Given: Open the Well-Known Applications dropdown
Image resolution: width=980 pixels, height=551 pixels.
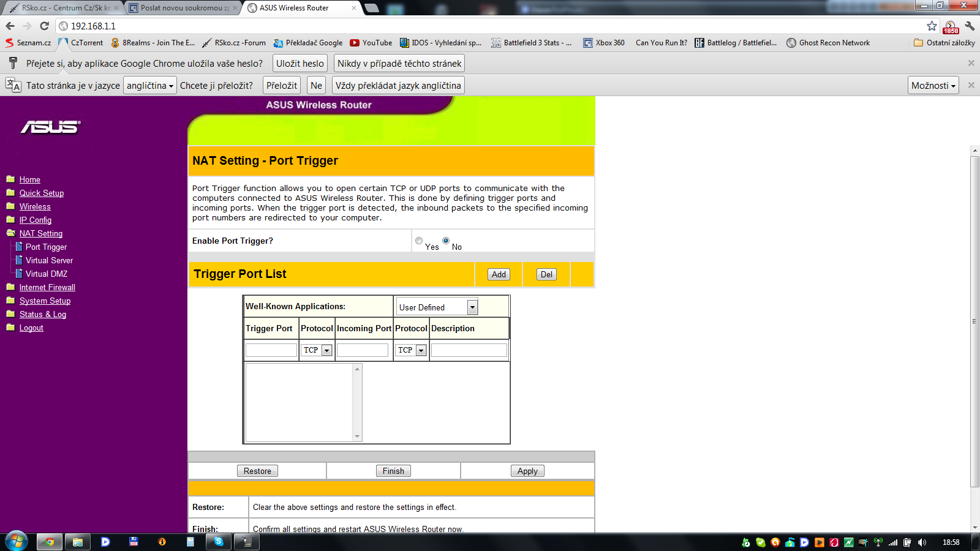Looking at the screenshot, I should [437, 307].
